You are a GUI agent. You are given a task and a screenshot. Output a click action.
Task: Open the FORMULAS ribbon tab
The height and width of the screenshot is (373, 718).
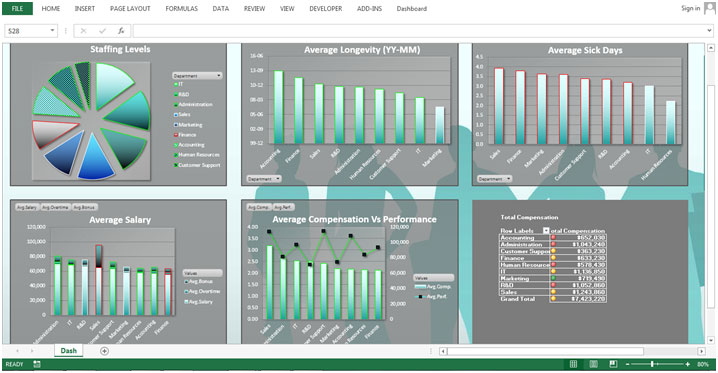pos(181,8)
